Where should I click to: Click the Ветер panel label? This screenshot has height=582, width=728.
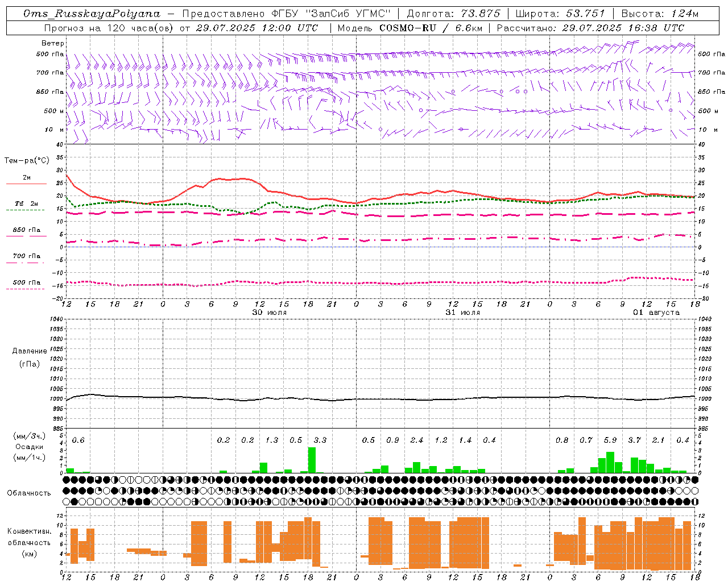(53, 43)
